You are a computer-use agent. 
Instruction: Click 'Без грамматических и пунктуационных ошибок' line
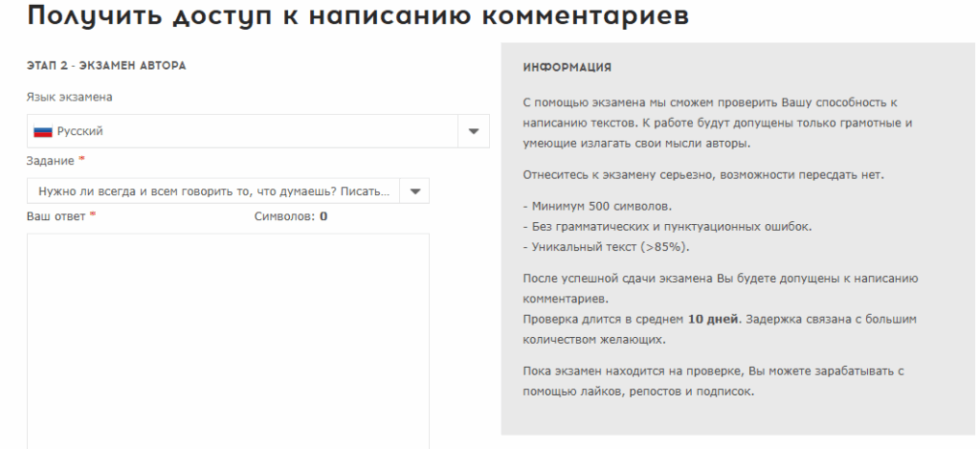pyautogui.click(x=667, y=227)
